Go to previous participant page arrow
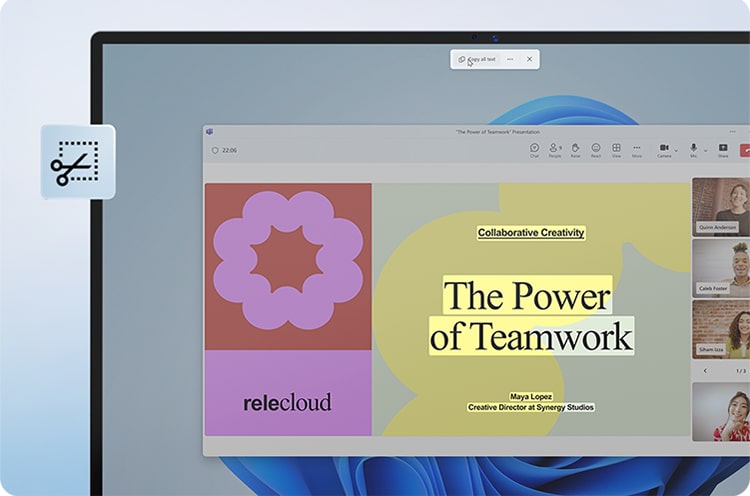This screenshot has height=496, width=750. (x=705, y=371)
